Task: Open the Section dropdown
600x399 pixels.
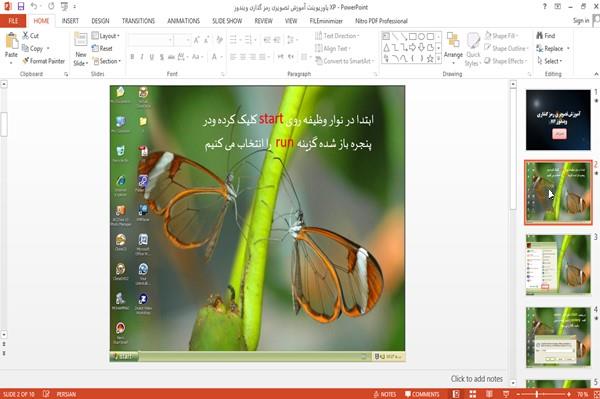Action: [107, 61]
